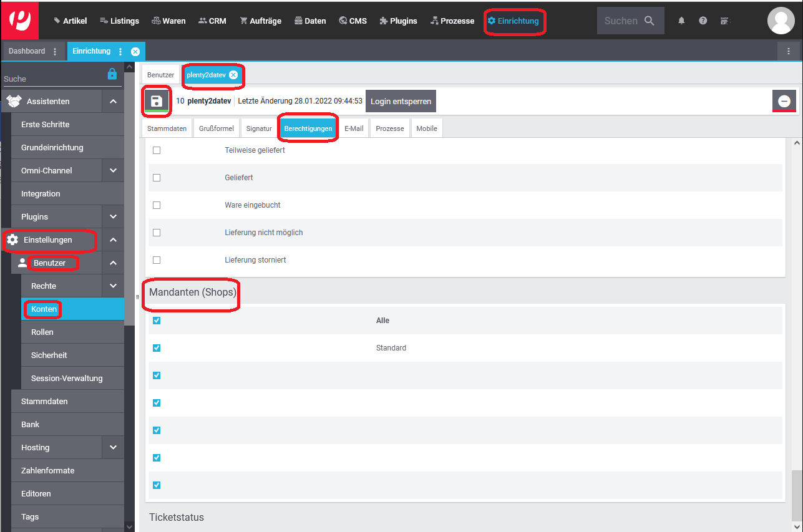803x532 pixels.
Task: Click the user avatar icon
Action: tap(781, 21)
